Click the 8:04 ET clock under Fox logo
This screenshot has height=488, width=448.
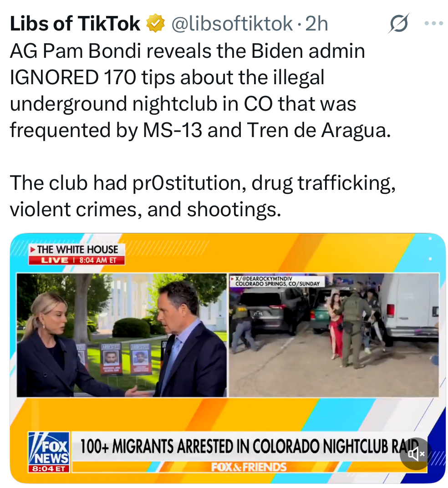pyautogui.click(x=49, y=469)
